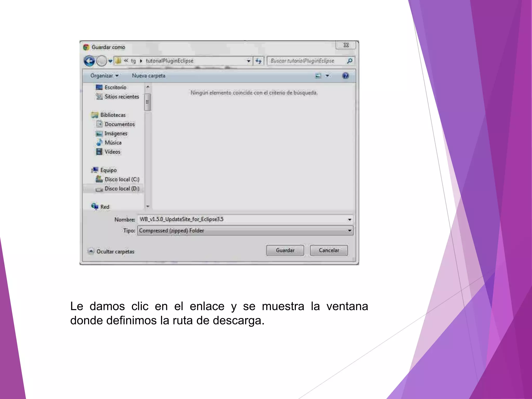Screen dimensions: 532x399
Task: Click the Equipo computer icon
Action: tap(95, 170)
